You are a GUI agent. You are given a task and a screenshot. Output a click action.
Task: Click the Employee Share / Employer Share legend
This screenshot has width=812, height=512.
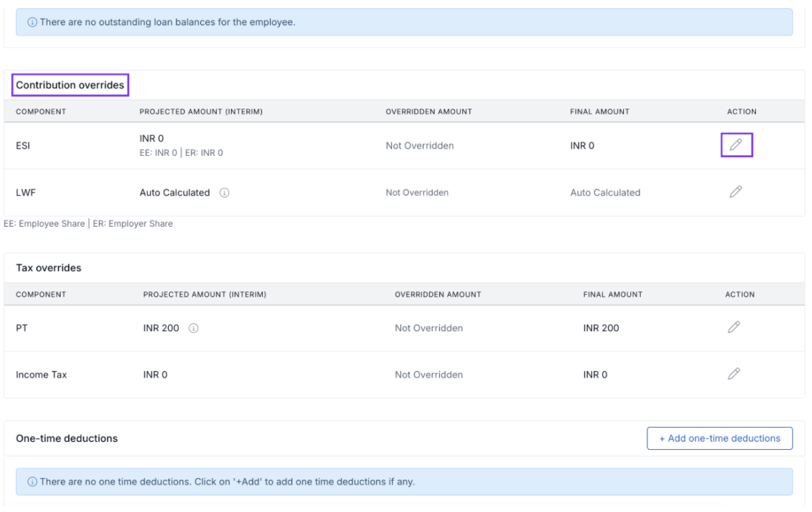click(89, 224)
